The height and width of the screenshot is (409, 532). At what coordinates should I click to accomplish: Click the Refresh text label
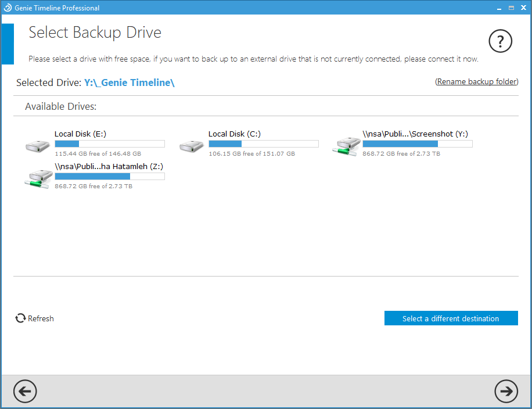click(39, 318)
